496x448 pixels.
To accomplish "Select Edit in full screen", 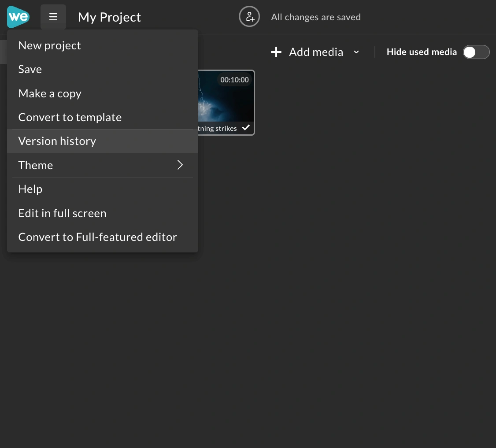I will (x=103, y=213).
